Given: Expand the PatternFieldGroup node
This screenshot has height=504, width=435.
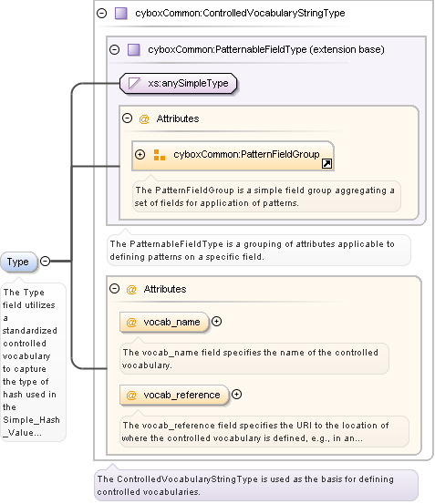Looking at the screenshot, I should click(140, 155).
